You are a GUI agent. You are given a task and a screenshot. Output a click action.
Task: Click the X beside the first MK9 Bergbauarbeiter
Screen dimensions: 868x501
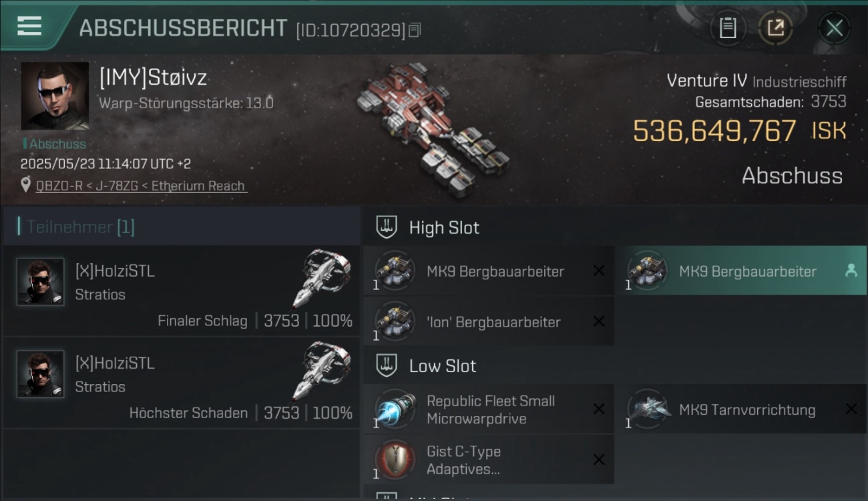(x=599, y=271)
